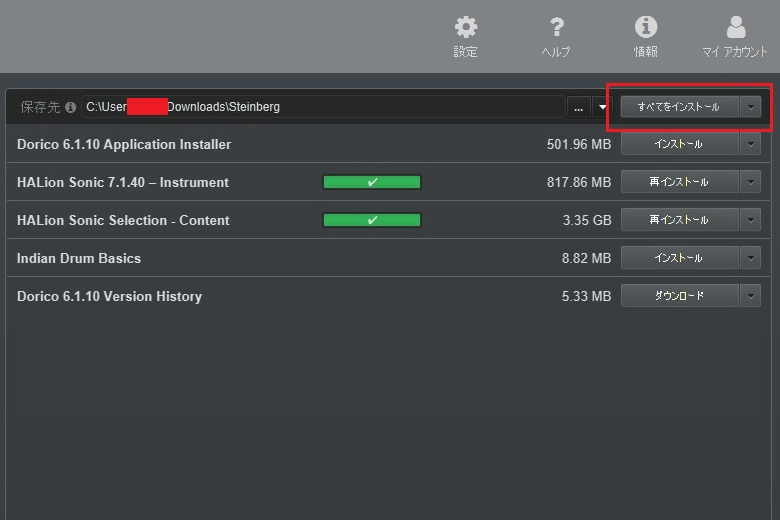This screenshot has height=520, width=780.
Task: Click the browse ellipsis button for the download path
Action: click(x=579, y=107)
